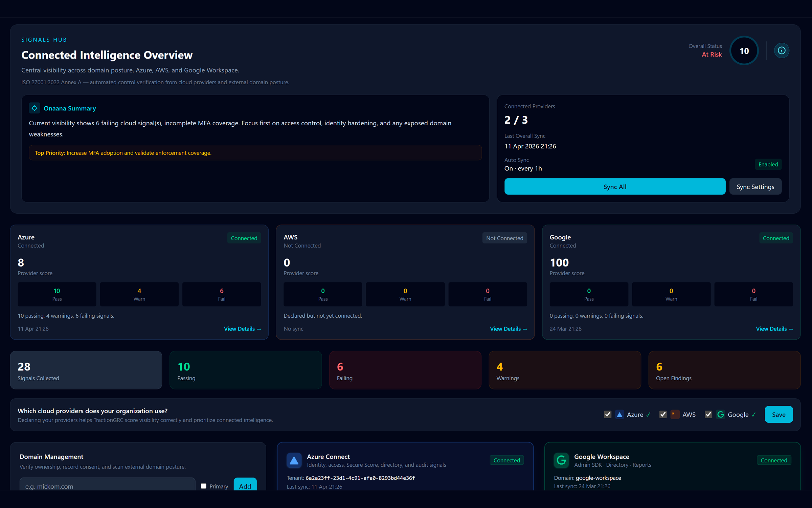Screen dimensions: 812x508
Task: Click the Failing 6 summary card
Action: coord(405,370)
